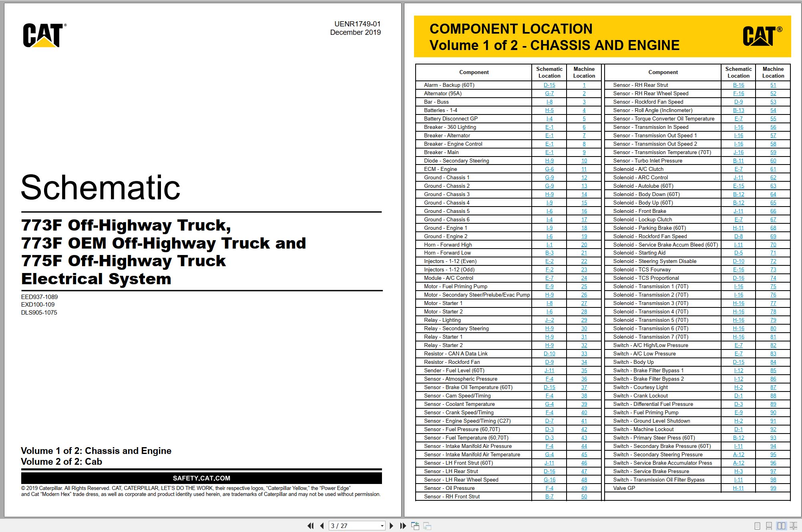Open schematic B-16 for Sensor - RH Rear Strut

pos(738,85)
